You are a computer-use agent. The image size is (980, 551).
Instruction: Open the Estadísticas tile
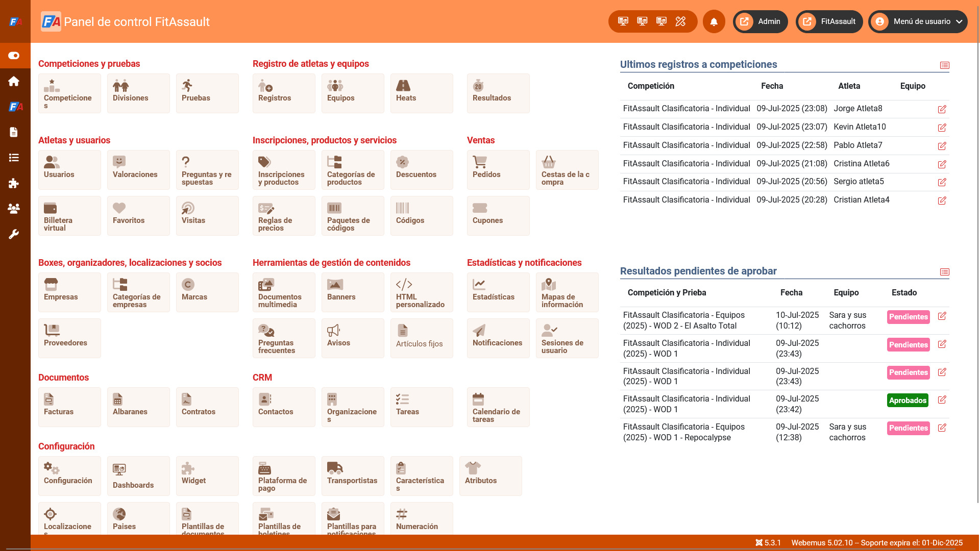click(498, 292)
